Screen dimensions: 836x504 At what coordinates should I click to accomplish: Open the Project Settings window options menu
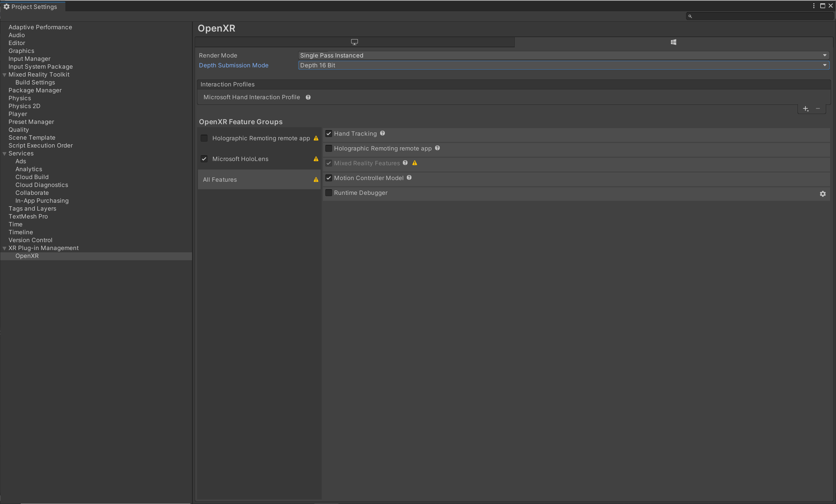pos(814,6)
